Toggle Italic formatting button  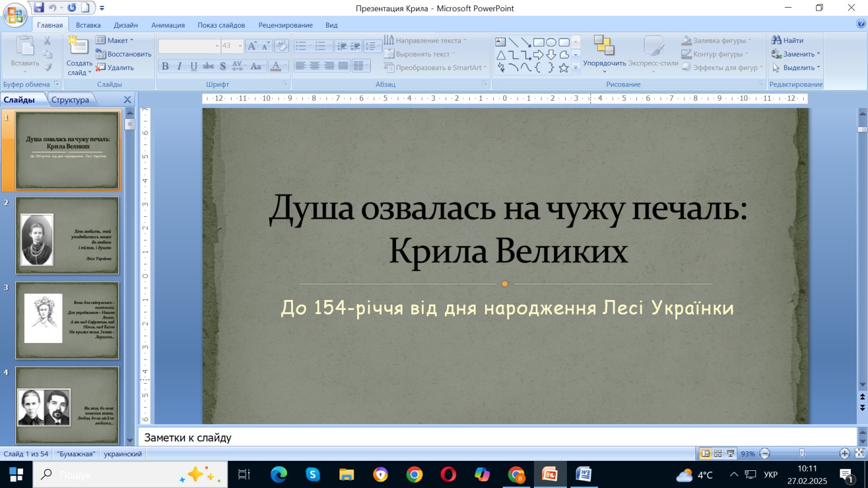coord(179,66)
